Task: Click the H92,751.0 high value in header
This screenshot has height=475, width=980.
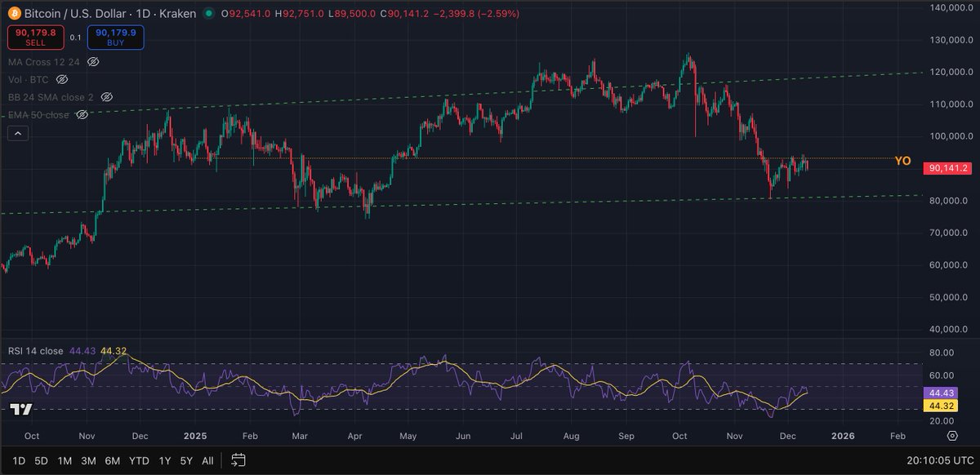Action: [x=300, y=13]
